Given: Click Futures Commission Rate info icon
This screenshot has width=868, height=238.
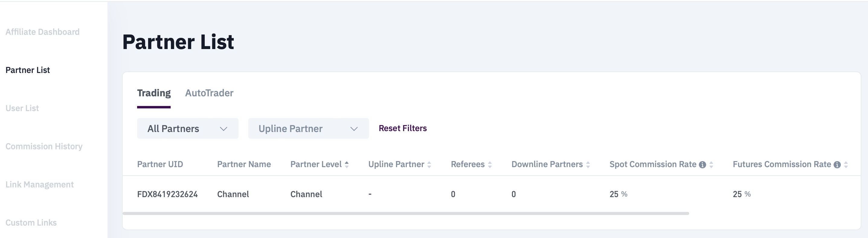Looking at the screenshot, I should 837,165.
